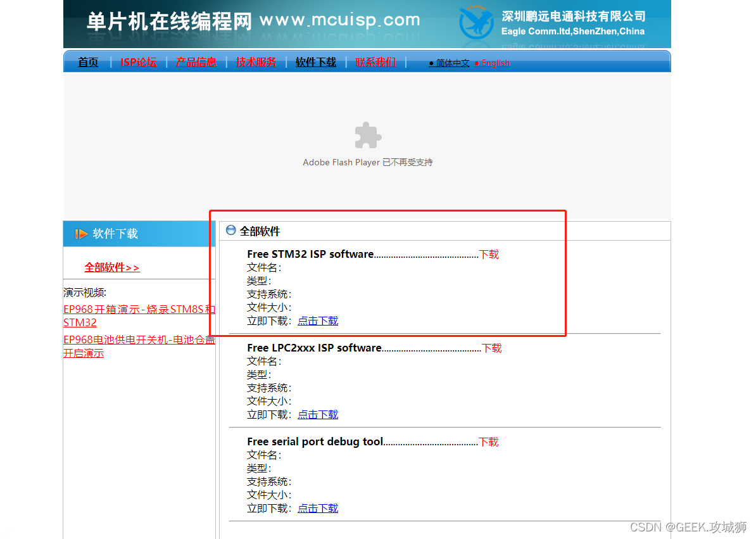Viewport: 756px width, 539px height.
Task: Open the 全部软件>> sidebar link
Action: tap(112, 267)
